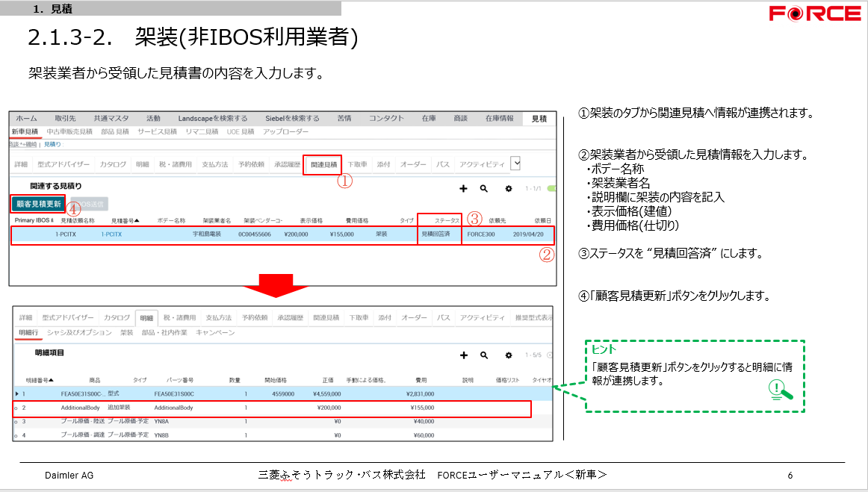Image resolution: width=868 pixels, height=492 pixels.
Task: Open gear settings in 明細項目 panel
Action: tap(509, 355)
